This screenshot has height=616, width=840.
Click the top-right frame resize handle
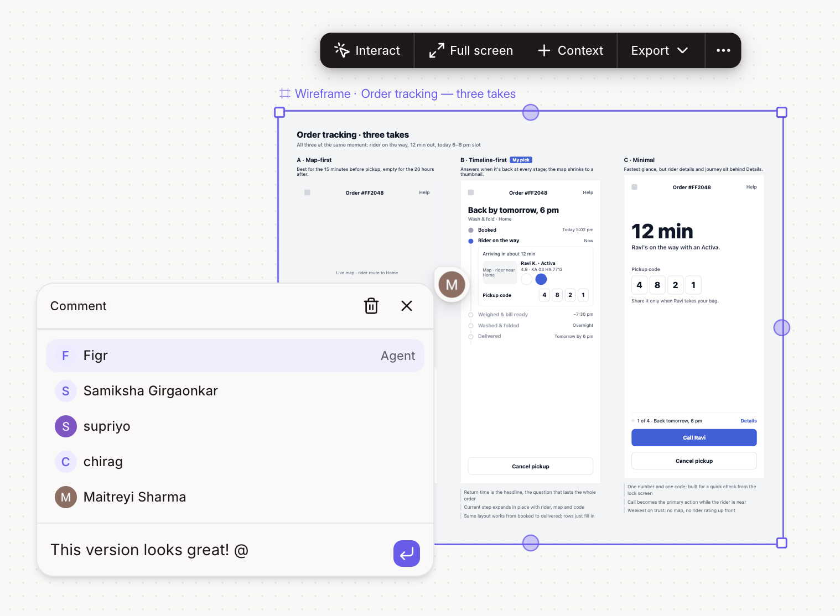(781, 112)
